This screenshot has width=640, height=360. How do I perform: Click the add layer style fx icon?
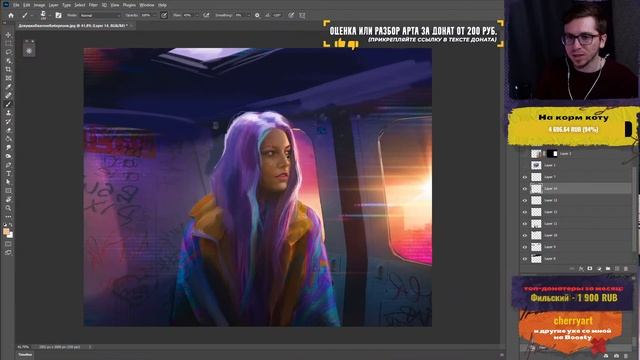(581, 269)
